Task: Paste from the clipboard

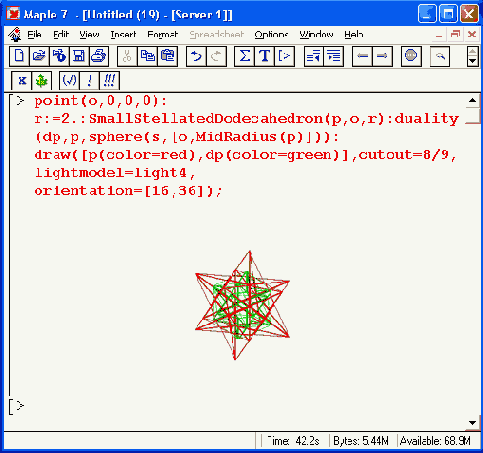Action: click(x=168, y=56)
